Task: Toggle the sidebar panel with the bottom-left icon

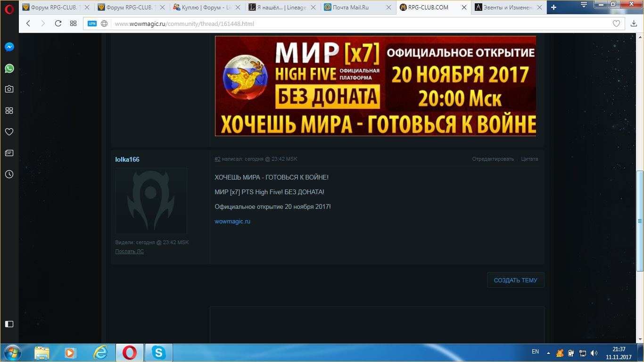Action: 9,324
